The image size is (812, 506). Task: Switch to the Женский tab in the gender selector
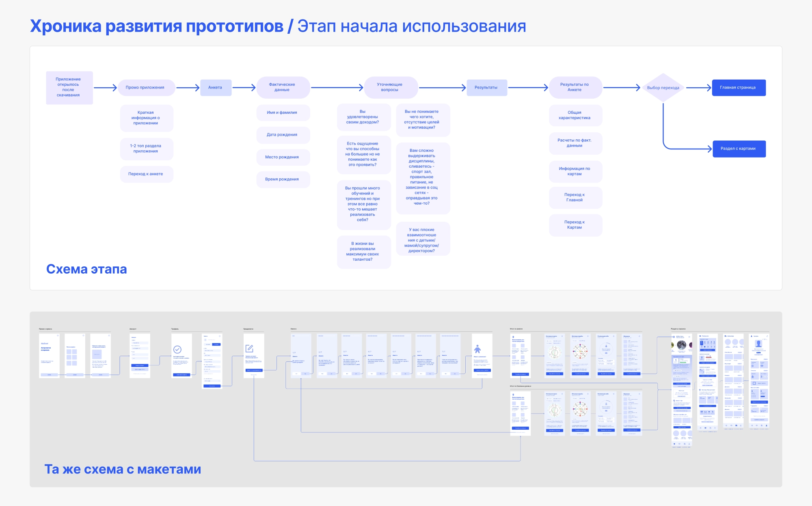tap(216, 344)
